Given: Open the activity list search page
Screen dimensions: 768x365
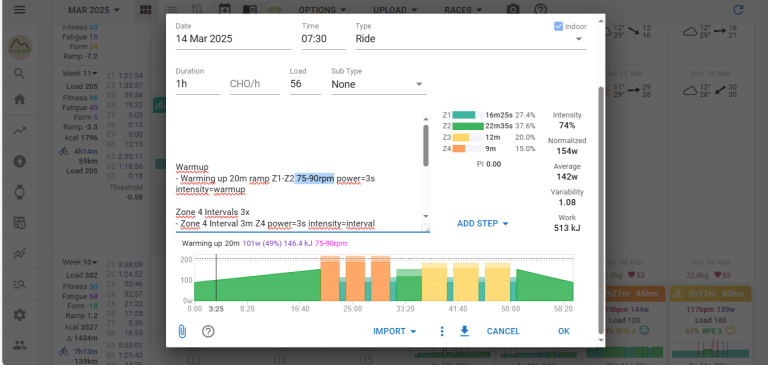Looking at the screenshot, I should [20, 284].
